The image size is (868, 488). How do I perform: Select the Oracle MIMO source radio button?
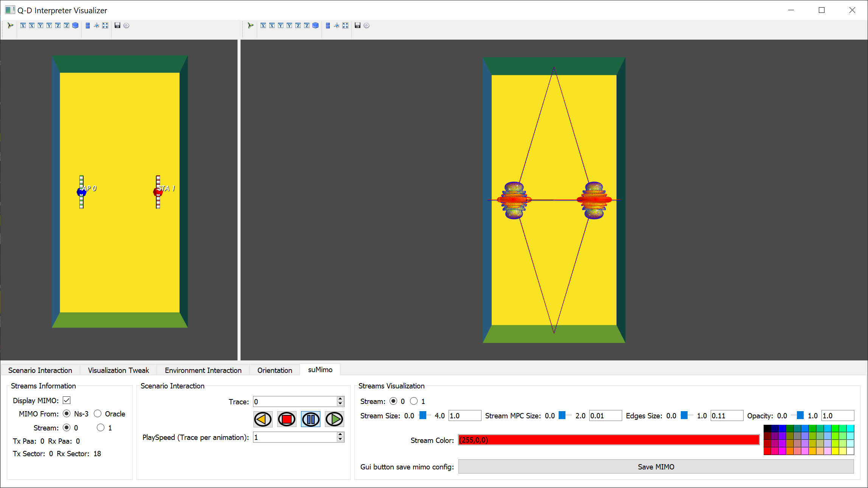click(x=98, y=413)
